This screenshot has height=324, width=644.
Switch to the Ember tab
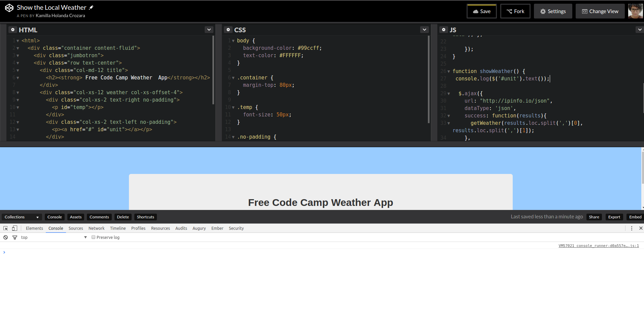(x=217, y=228)
